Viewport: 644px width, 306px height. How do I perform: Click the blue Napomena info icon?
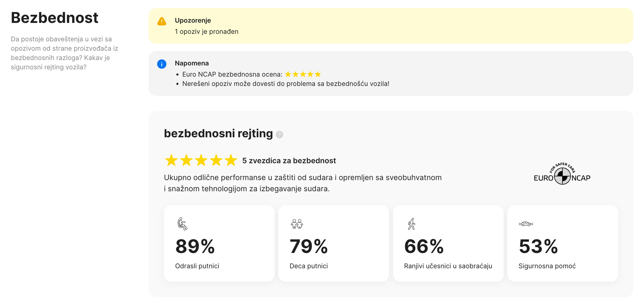click(162, 64)
